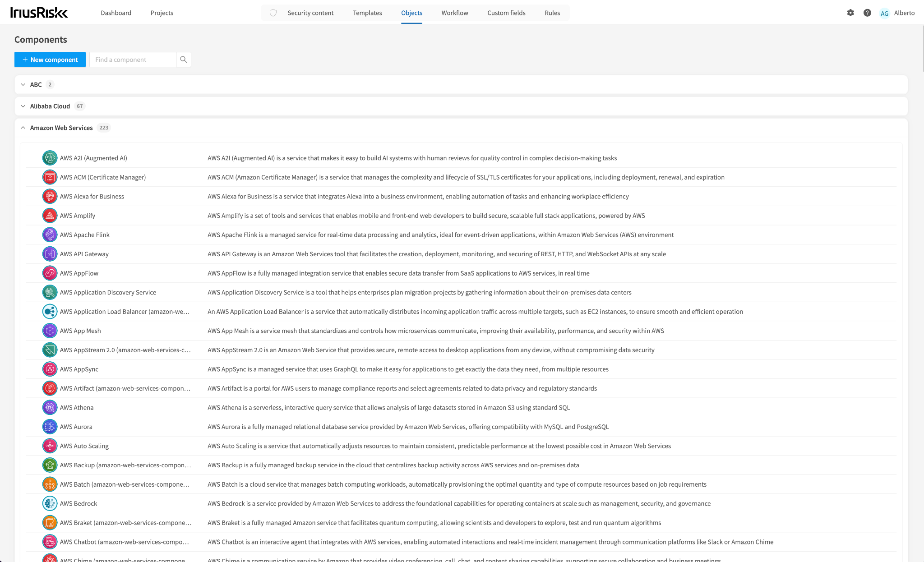The height and width of the screenshot is (562, 924).
Task: Click the AWS Application Load Balancer icon
Action: tap(50, 311)
